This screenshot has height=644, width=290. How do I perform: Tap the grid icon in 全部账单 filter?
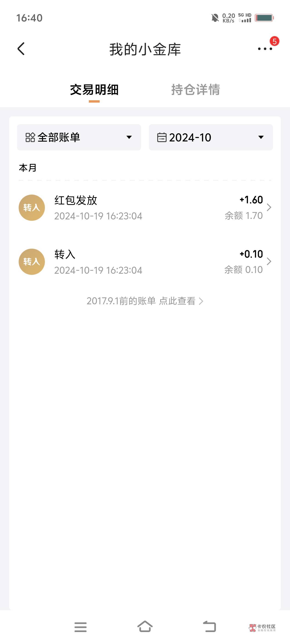coord(30,138)
